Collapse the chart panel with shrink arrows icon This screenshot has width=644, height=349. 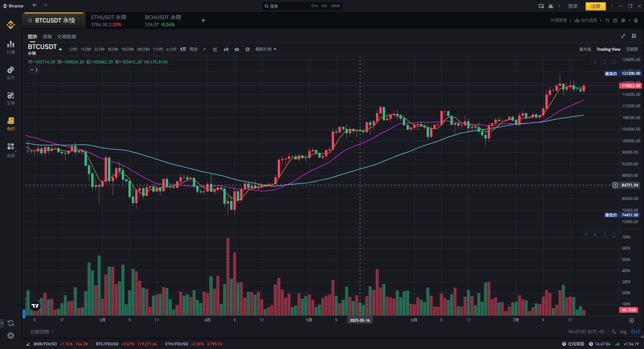tap(623, 36)
